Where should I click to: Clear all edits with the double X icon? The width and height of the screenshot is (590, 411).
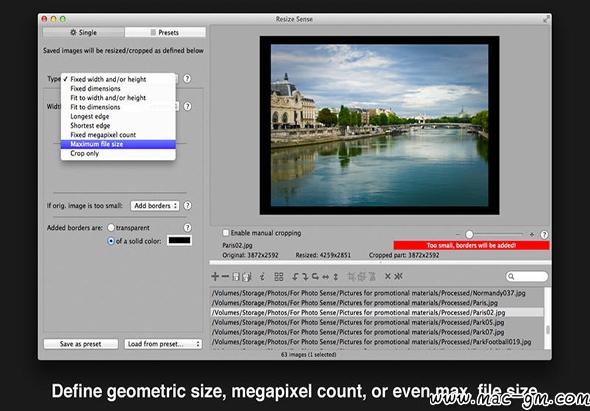pyautogui.click(x=398, y=276)
